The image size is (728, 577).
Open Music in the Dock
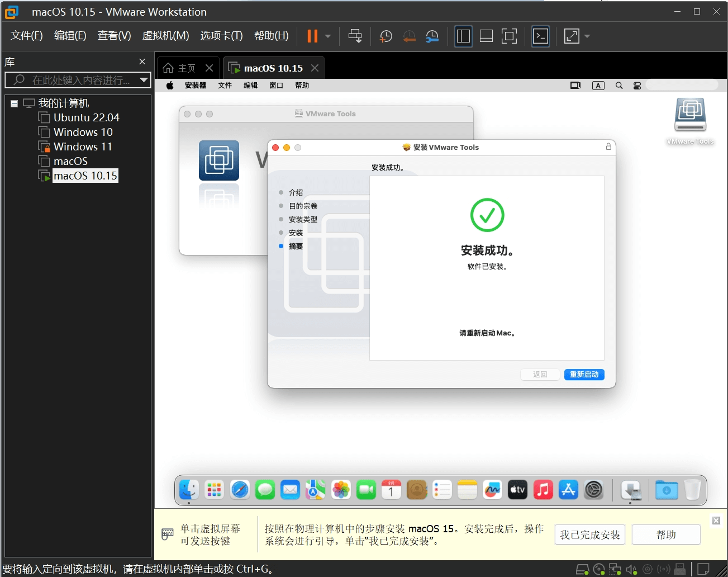pyautogui.click(x=543, y=490)
